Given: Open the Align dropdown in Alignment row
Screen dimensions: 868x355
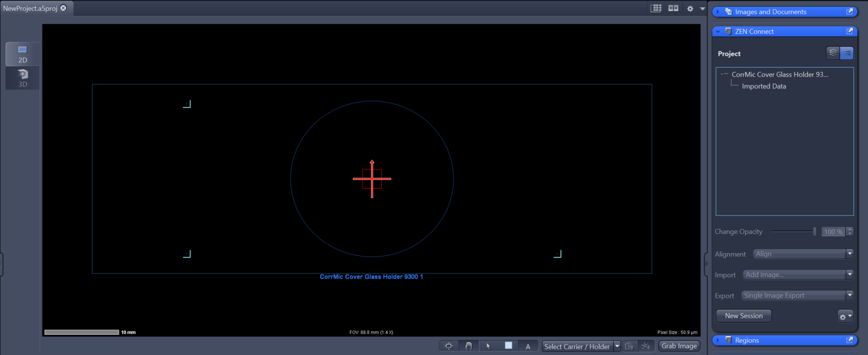Looking at the screenshot, I should [850, 254].
